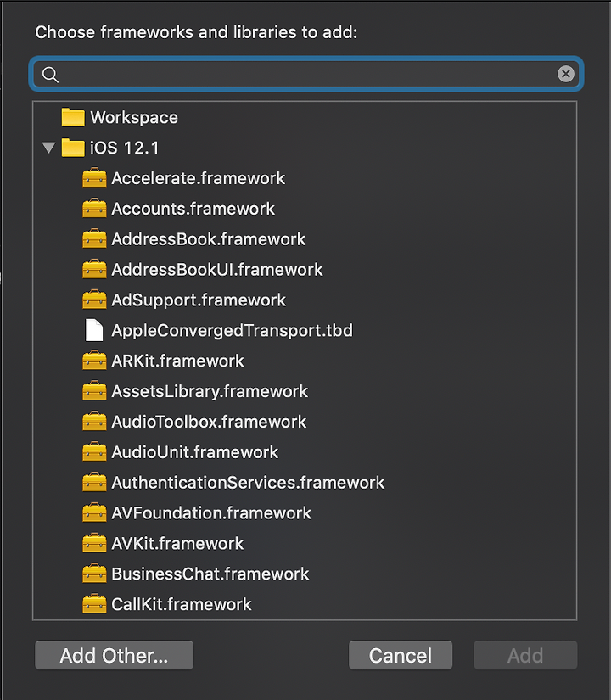611x700 pixels.
Task: Click the Add Other... button
Action: (115, 655)
